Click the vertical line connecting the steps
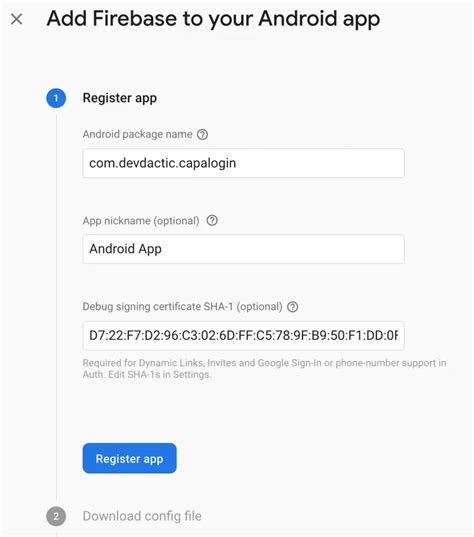 (x=57, y=307)
